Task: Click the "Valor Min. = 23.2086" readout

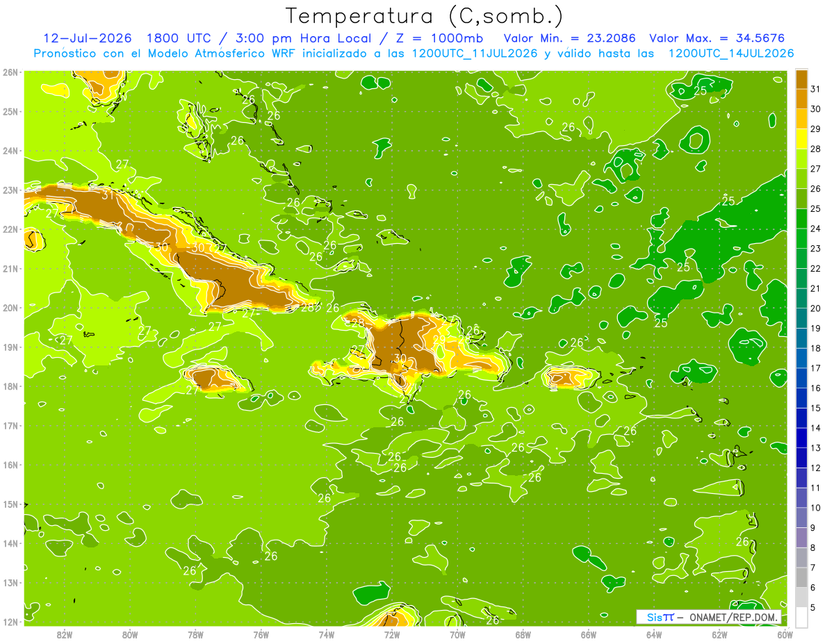Action: 570,38
